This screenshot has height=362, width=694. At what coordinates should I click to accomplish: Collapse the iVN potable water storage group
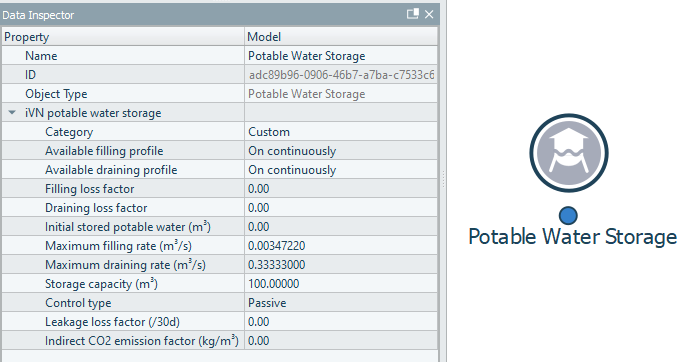tap(12, 113)
